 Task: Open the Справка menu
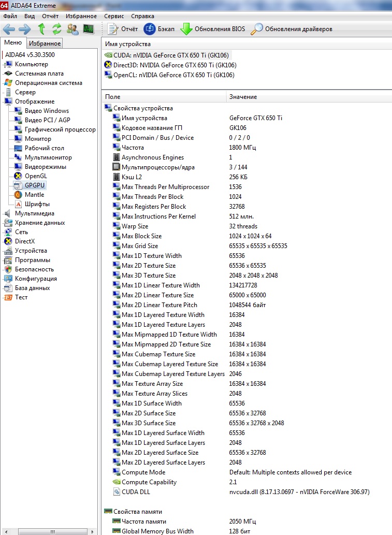[142, 16]
